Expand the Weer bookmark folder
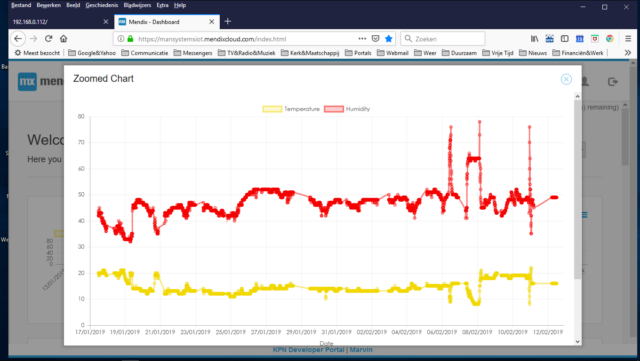The height and width of the screenshot is (361, 640). pyautogui.click(x=425, y=53)
